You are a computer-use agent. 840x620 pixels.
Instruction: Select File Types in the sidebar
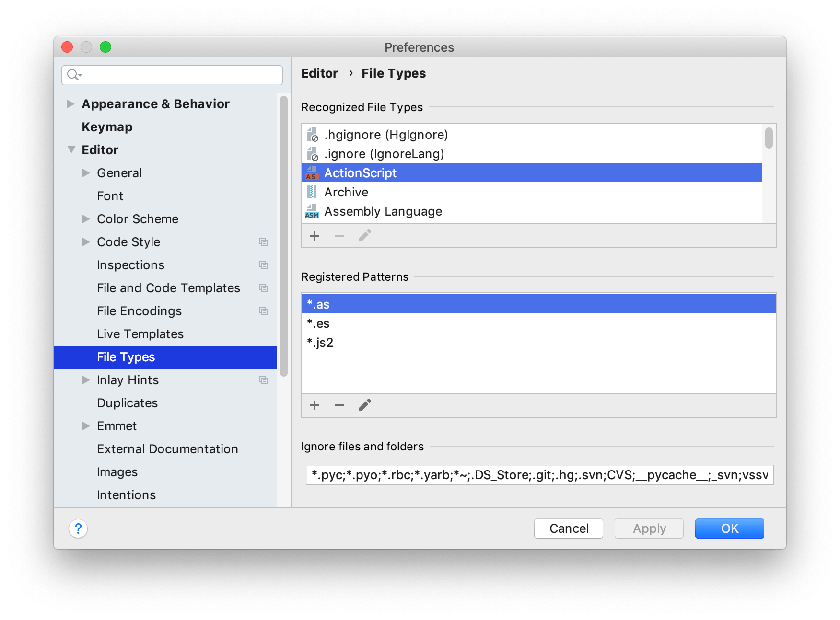[x=165, y=357]
